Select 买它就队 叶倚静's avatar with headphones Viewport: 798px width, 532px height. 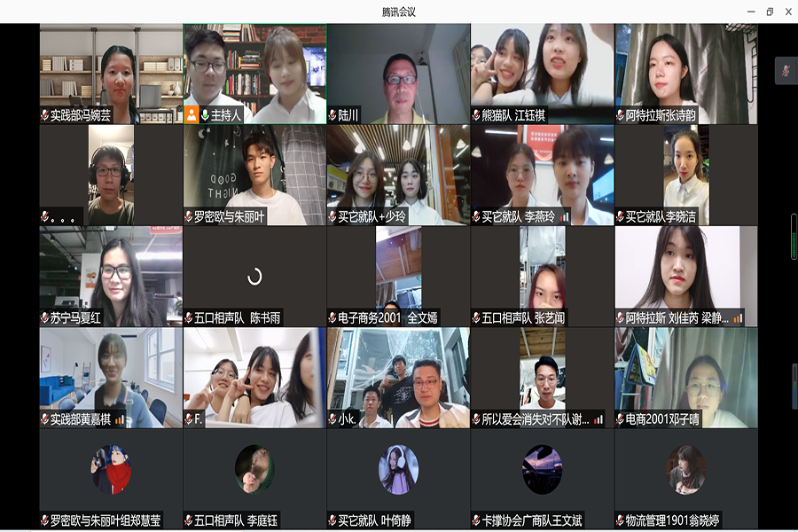[x=398, y=469]
